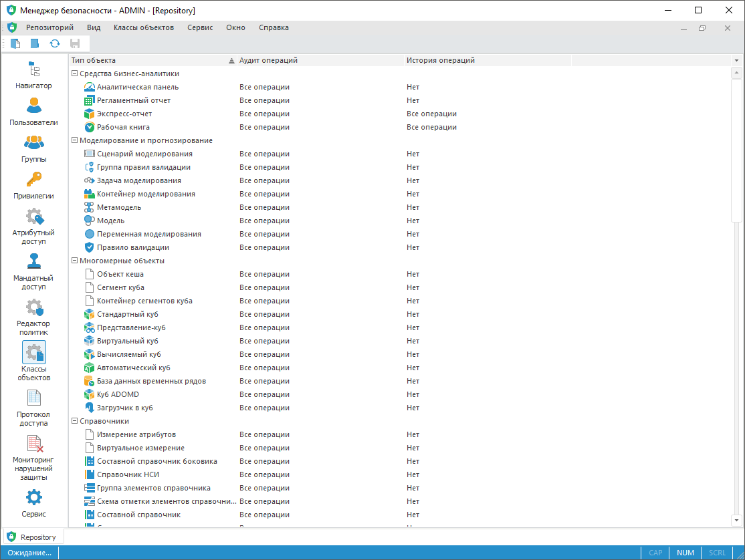Screen dimensions: 745x560
Task: Open the Справка menu
Action: coord(274,27)
